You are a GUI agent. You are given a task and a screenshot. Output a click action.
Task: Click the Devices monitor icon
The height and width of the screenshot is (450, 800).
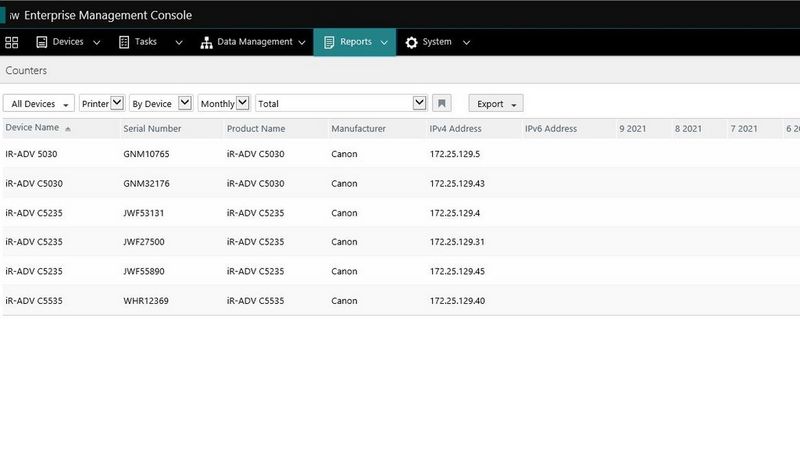pyautogui.click(x=42, y=42)
